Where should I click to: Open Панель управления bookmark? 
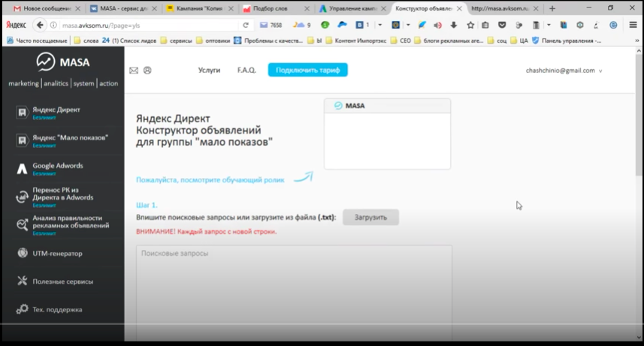[567, 41]
